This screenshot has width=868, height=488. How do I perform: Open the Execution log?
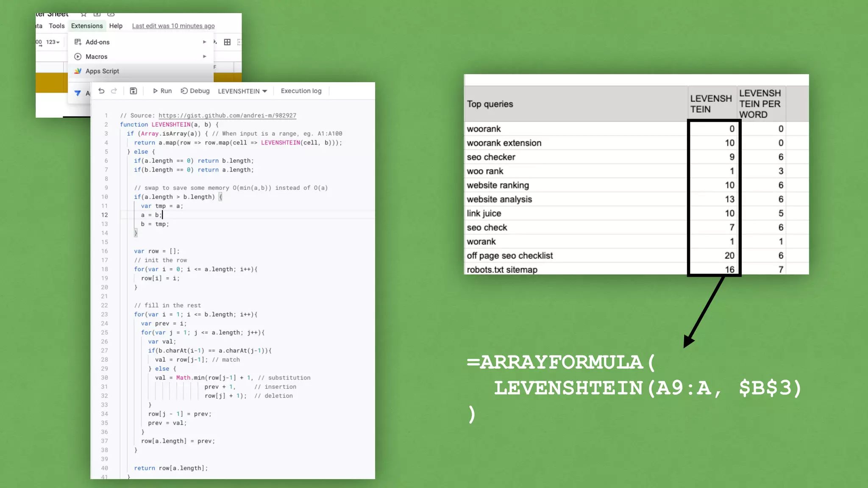coord(301,91)
